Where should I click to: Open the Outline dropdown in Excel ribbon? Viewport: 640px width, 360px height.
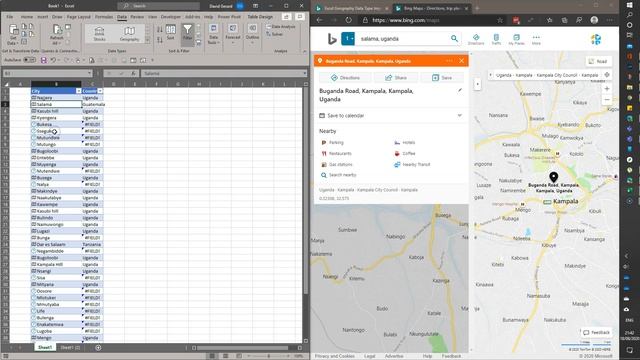click(x=252, y=34)
